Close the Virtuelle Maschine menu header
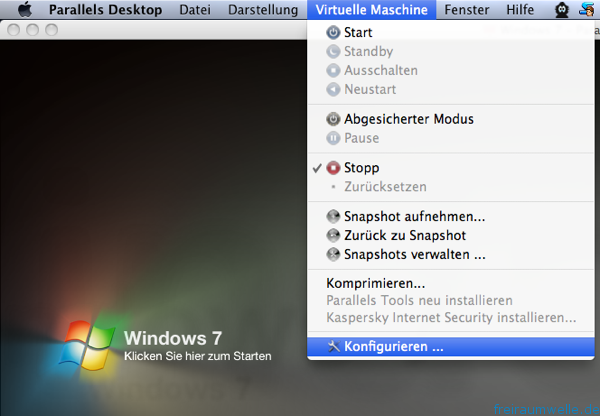This screenshot has width=600, height=416. tap(371, 10)
